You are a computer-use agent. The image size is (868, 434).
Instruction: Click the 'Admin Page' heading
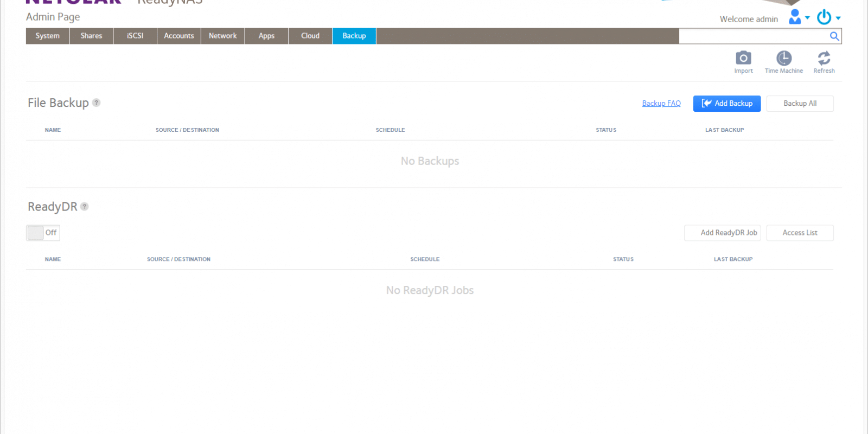click(x=53, y=17)
